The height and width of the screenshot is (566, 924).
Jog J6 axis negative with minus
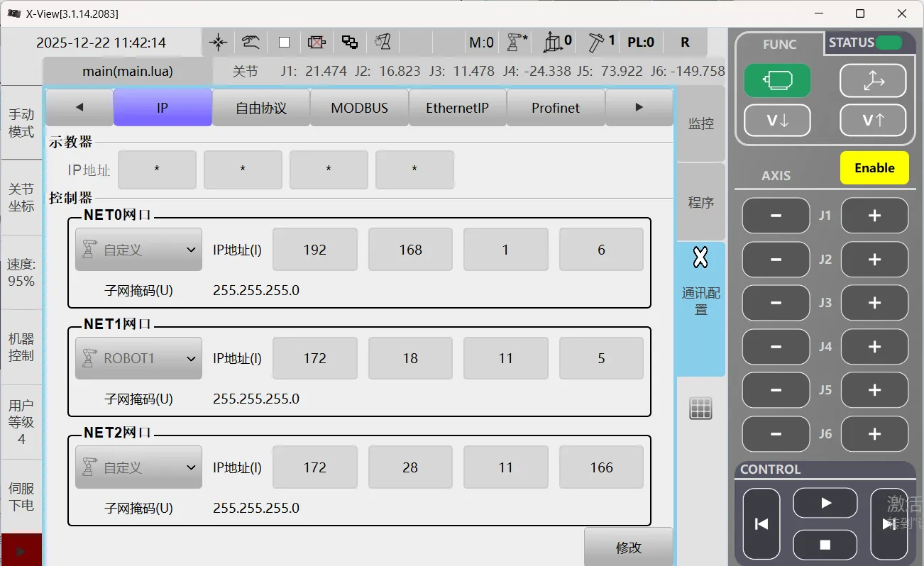click(776, 434)
